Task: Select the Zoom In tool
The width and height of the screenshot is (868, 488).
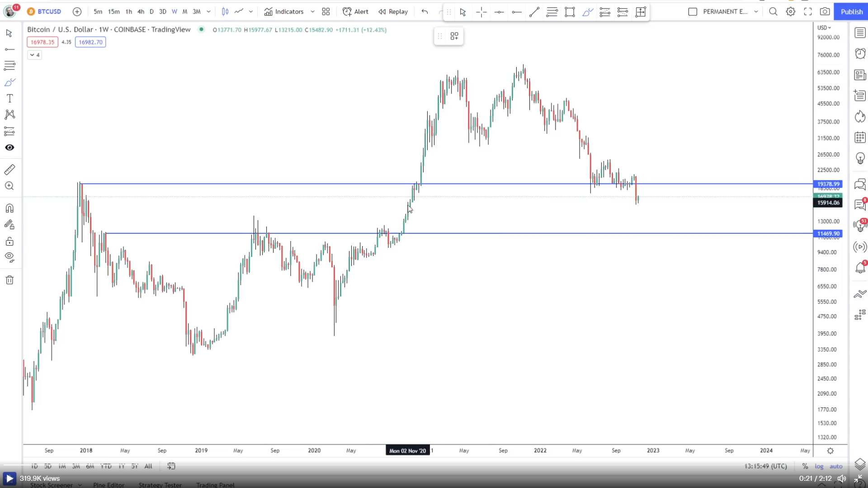Action: coord(9,186)
